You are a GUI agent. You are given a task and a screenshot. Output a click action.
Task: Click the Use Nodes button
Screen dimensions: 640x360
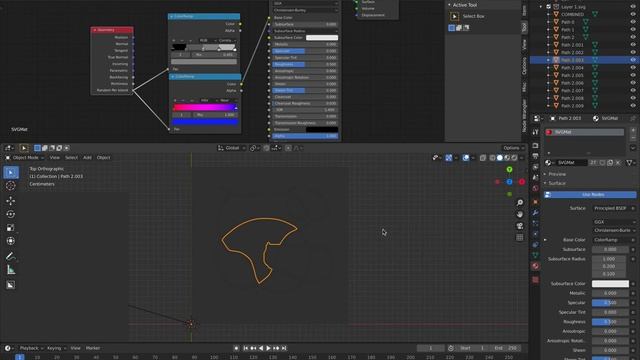click(590, 195)
